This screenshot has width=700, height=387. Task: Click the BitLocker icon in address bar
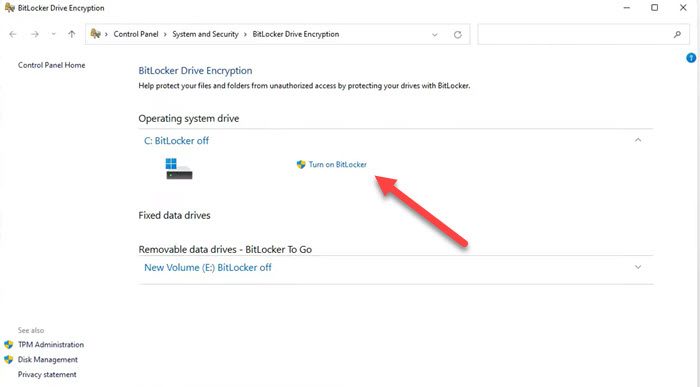click(x=95, y=34)
